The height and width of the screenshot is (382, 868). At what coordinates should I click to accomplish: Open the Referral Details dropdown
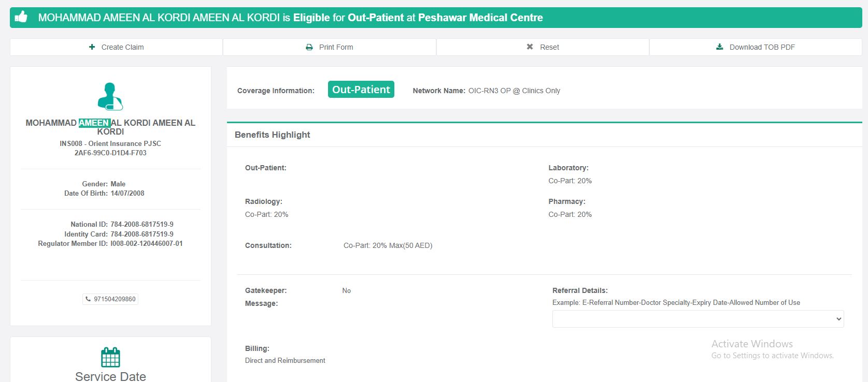(698, 319)
